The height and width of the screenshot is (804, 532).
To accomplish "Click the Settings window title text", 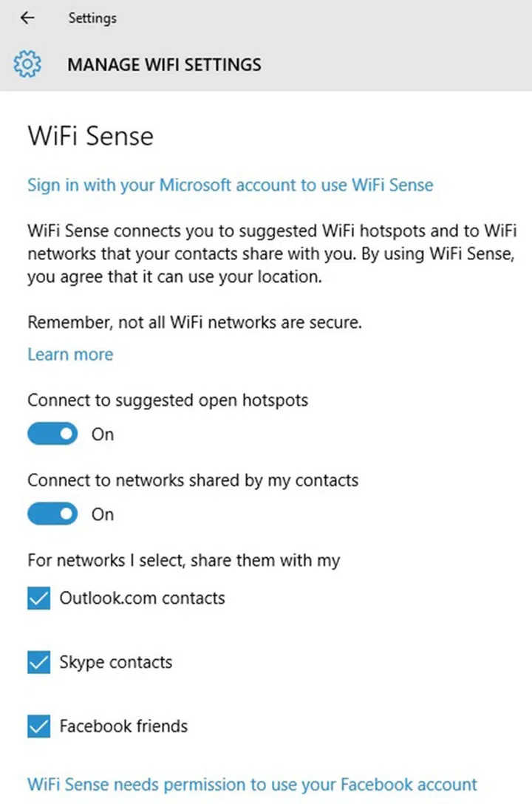I will click(92, 18).
